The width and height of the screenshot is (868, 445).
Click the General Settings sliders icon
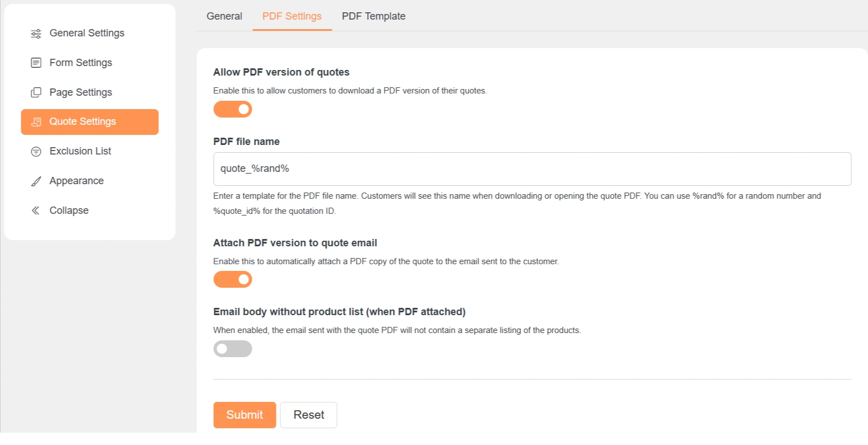coord(36,34)
